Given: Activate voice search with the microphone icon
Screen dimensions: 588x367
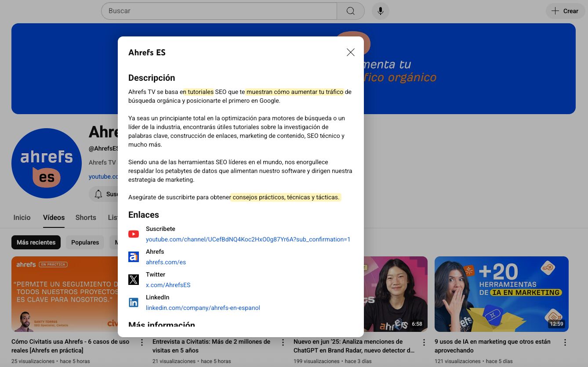Looking at the screenshot, I should pos(380,11).
